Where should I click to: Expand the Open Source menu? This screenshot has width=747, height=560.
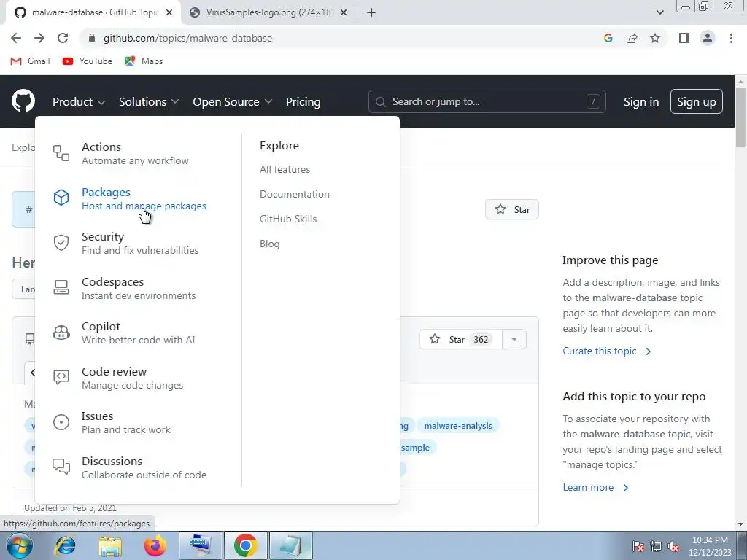(233, 101)
